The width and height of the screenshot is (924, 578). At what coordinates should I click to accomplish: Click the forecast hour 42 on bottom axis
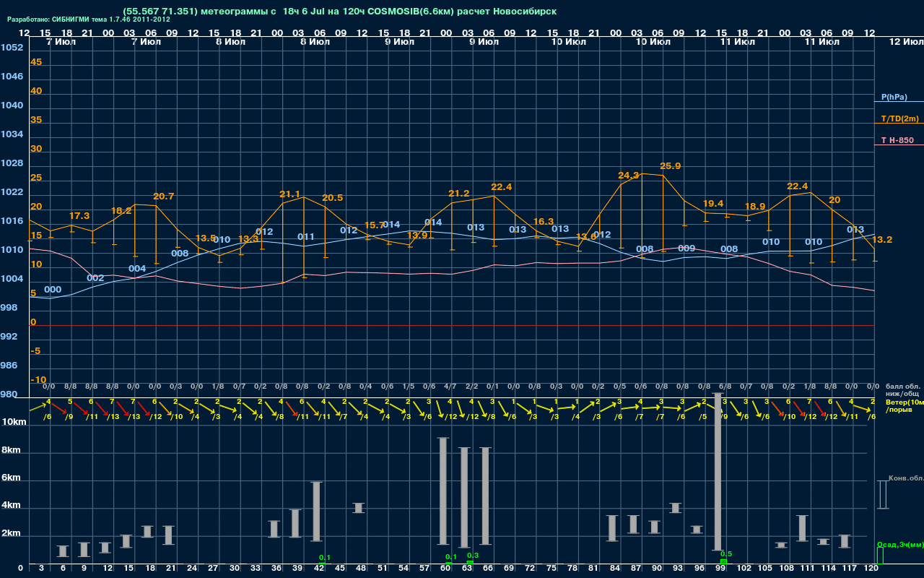(x=319, y=569)
